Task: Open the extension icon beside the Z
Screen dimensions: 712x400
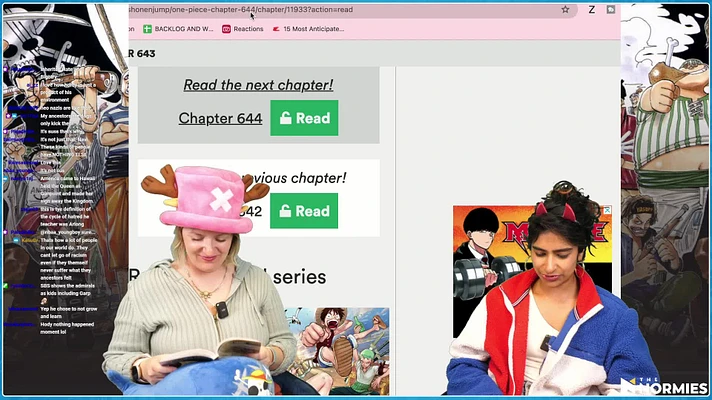Action: pos(611,10)
